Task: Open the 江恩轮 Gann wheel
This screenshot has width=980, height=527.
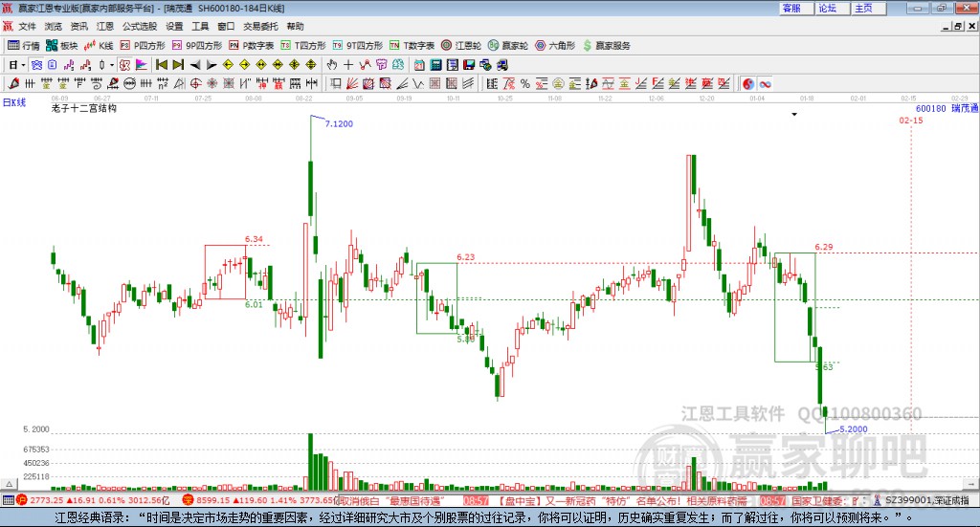Action: 461,46
